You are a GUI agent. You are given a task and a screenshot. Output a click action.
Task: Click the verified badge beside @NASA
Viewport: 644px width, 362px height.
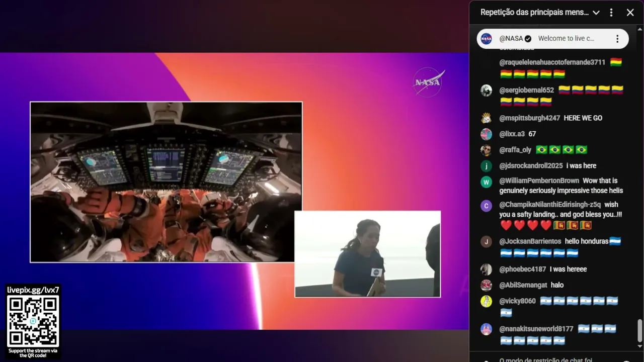[x=528, y=39]
